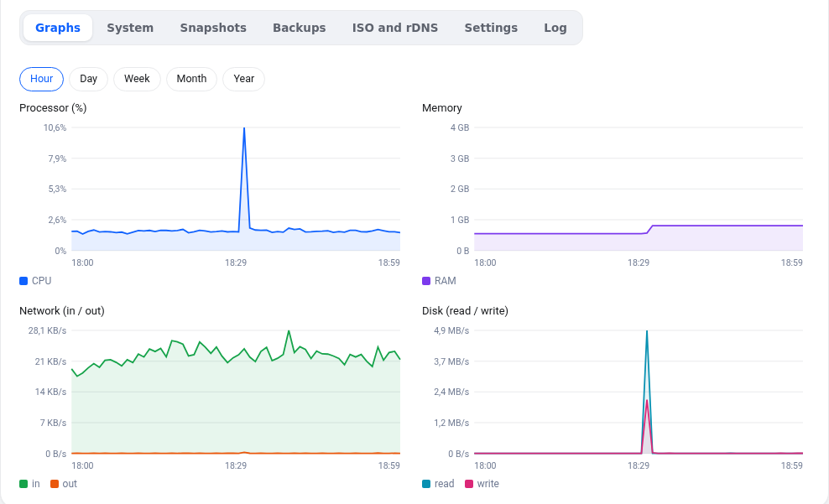Go to the Backups tab
Image resolution: width=829 pixels, height=504 pixels.
click(x=300, y=28)
